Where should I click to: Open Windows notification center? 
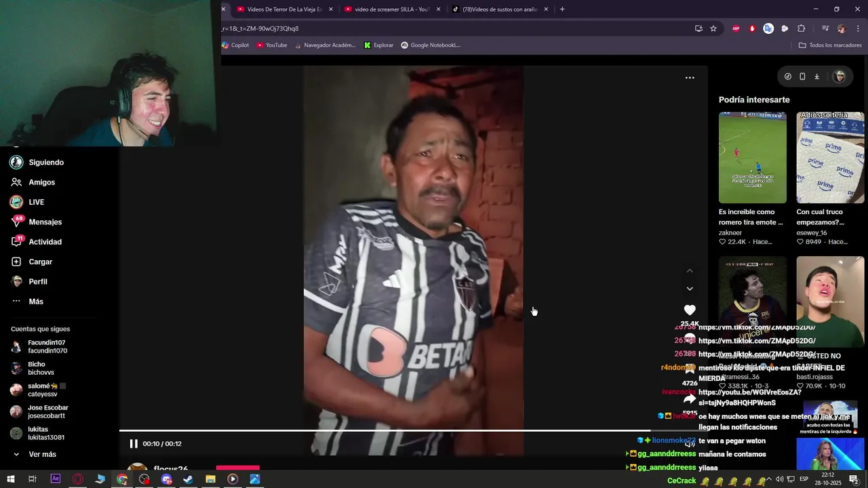[x=854, y=480]
